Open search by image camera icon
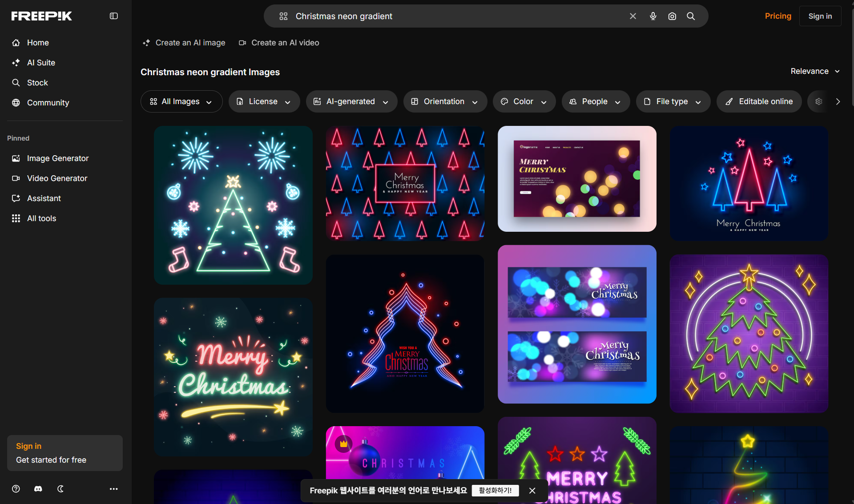Image resolution: width=854 pixels, height=504 pixels. point(672,16)
